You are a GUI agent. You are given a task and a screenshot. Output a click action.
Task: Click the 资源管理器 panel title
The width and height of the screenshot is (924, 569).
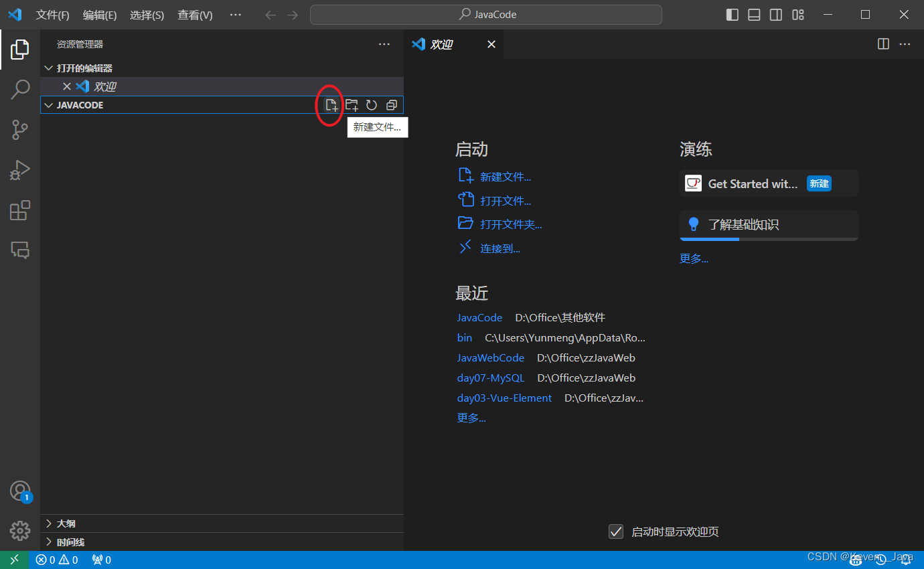[x=80, y=44]
